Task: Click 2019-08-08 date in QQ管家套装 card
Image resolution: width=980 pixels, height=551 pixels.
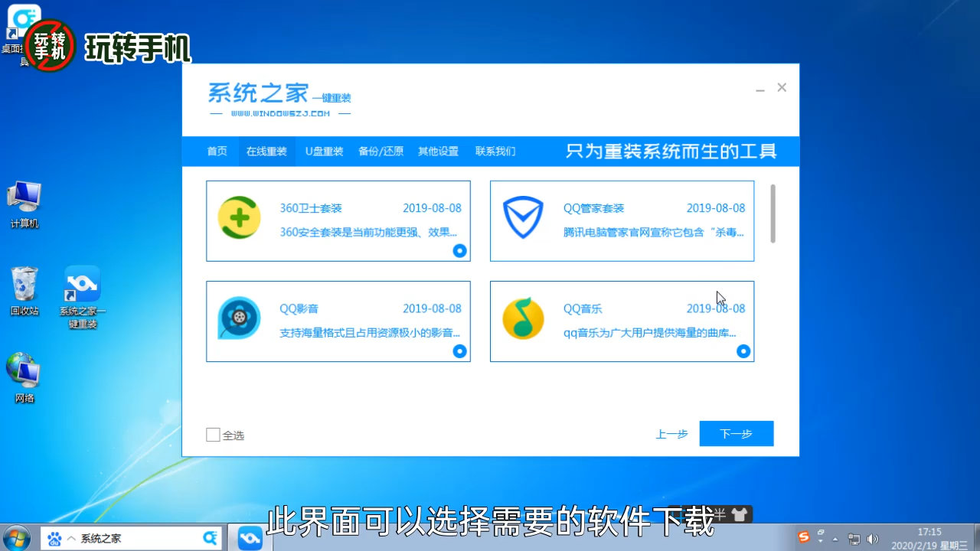Action: (x=715, y=208)
